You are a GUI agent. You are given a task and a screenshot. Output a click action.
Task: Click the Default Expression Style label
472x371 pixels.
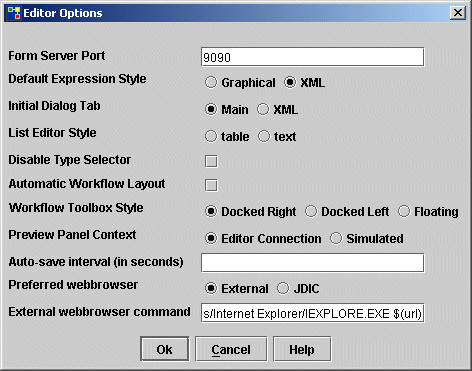click(x=77, y=79)
